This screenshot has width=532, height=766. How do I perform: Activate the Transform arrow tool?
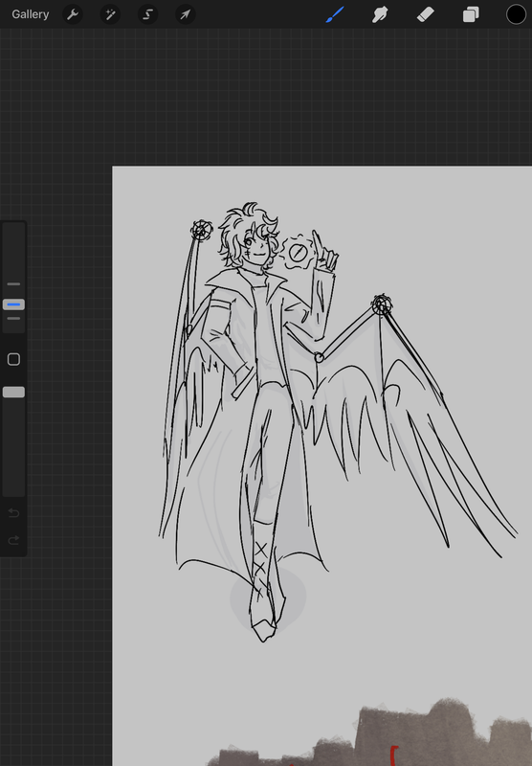tap(186, 14)
